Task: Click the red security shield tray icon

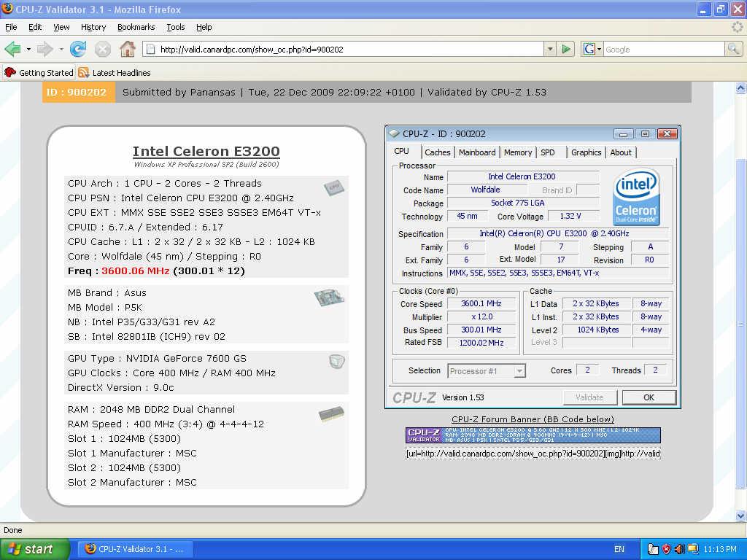Action: [x=666, y=549]
